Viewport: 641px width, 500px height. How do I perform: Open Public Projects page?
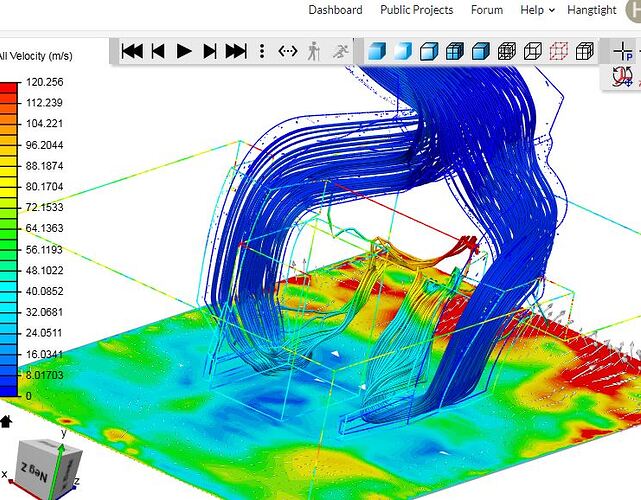tap(417, 10)
